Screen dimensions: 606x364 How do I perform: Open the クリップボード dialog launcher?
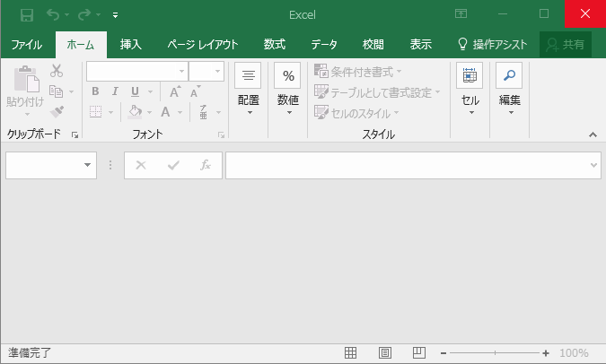click(75, 134)
